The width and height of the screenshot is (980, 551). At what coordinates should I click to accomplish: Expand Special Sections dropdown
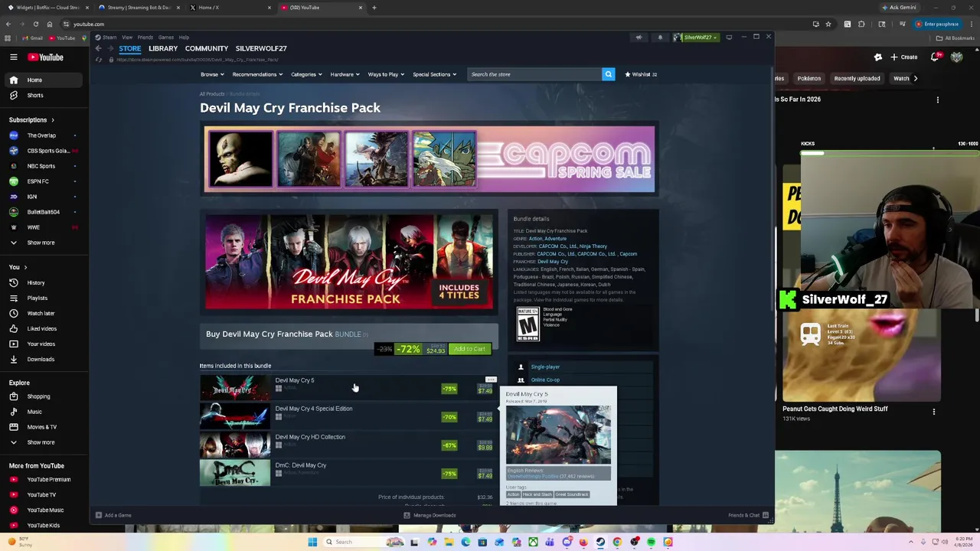[x=434, y=74]
